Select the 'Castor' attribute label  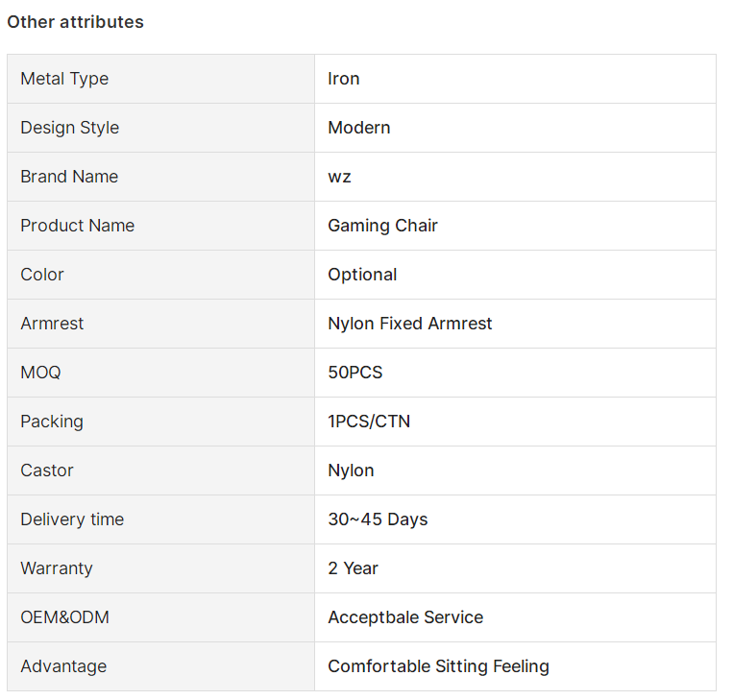(47, 471)
